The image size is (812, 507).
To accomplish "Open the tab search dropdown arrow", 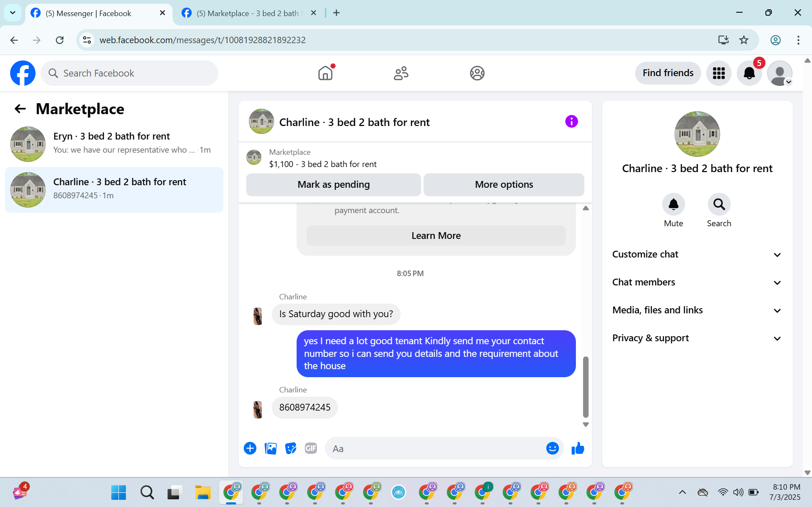I will (x=13, y=13).
